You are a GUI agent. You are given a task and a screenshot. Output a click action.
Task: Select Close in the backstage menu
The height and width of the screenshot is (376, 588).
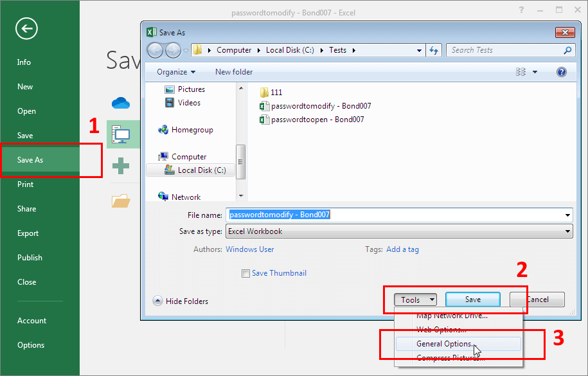tap(26, 282)
